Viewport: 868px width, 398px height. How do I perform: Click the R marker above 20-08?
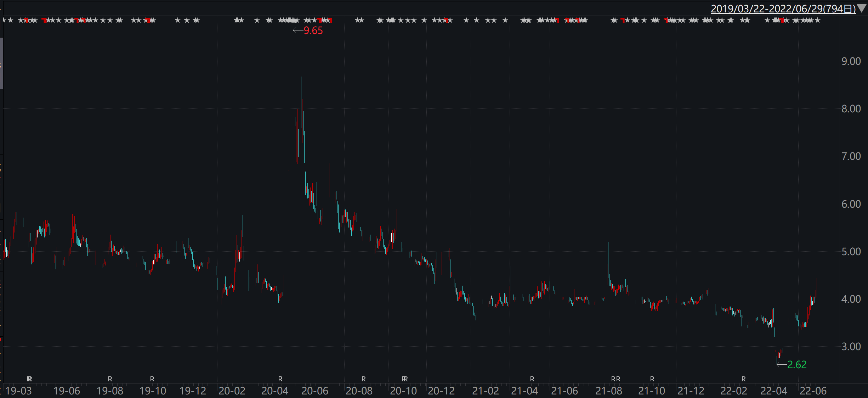click(x=364, y=379)
